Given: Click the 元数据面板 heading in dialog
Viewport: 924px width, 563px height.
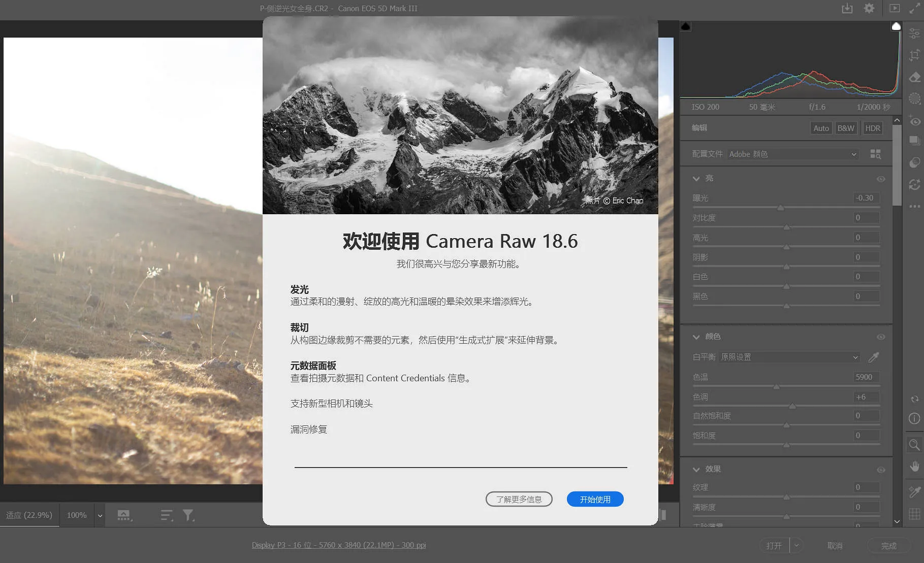Looking at the screenshot, I should (313, 366).
